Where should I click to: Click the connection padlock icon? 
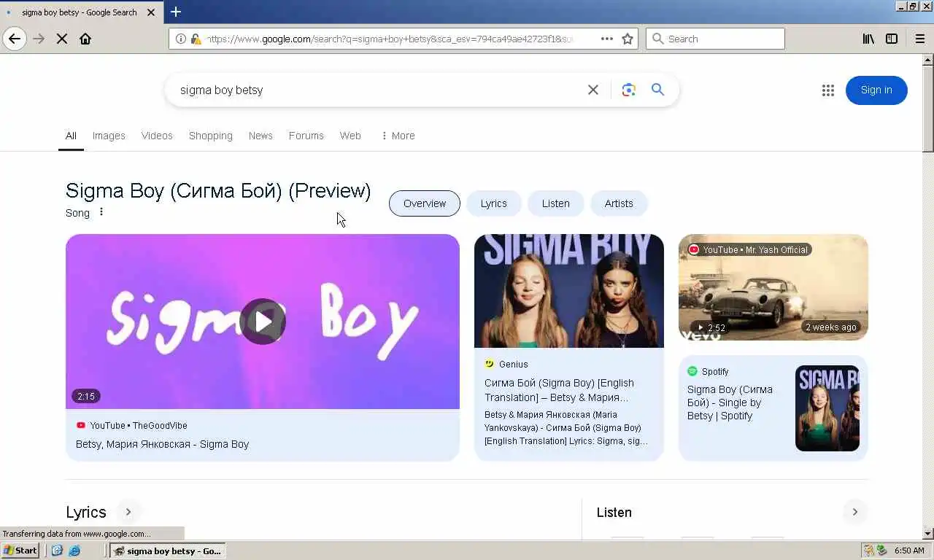point(196,39)
